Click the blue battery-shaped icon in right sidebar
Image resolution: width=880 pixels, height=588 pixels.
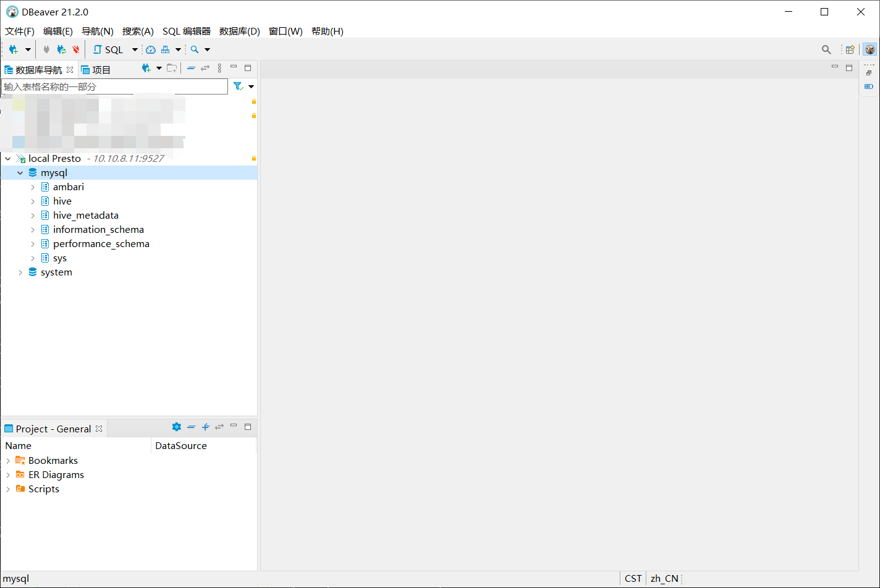[869, 86]
